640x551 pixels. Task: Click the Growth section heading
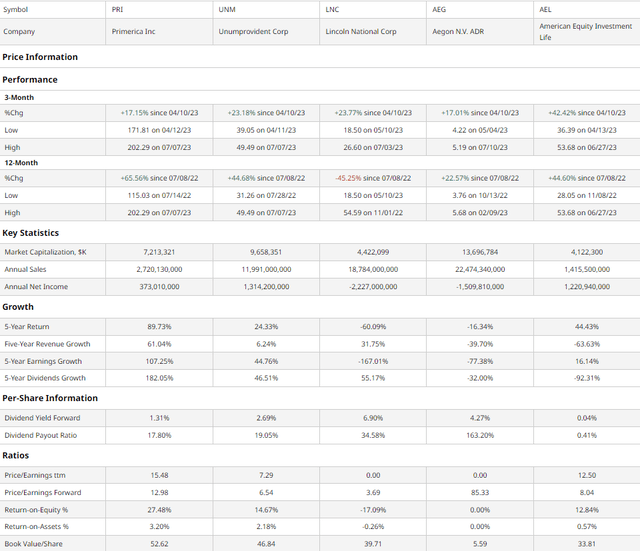(x=18, y=307)
